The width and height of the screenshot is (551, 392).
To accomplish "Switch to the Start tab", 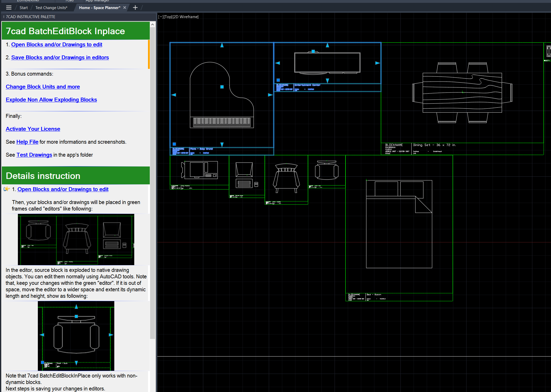I will click(24, 8).
